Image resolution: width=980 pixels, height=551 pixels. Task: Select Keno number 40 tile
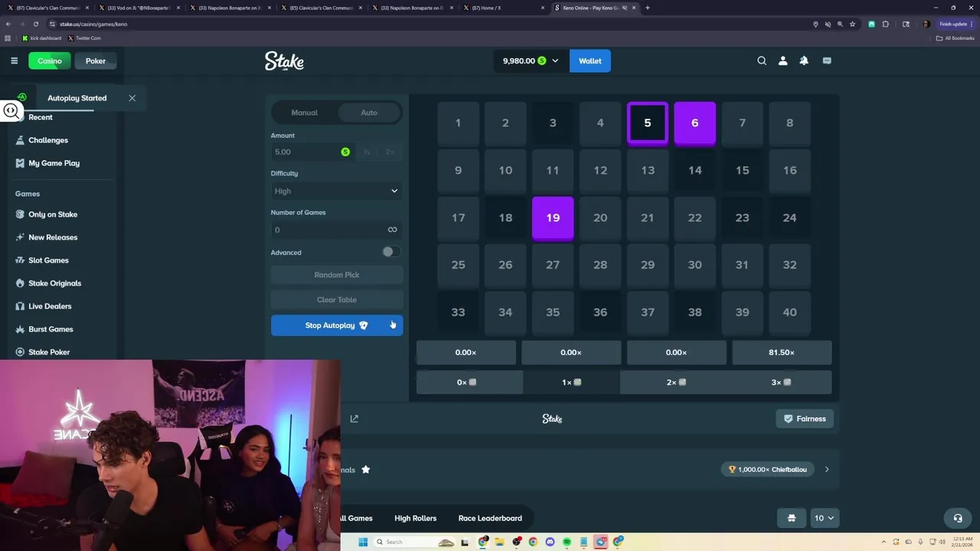(x=789, y=312)
